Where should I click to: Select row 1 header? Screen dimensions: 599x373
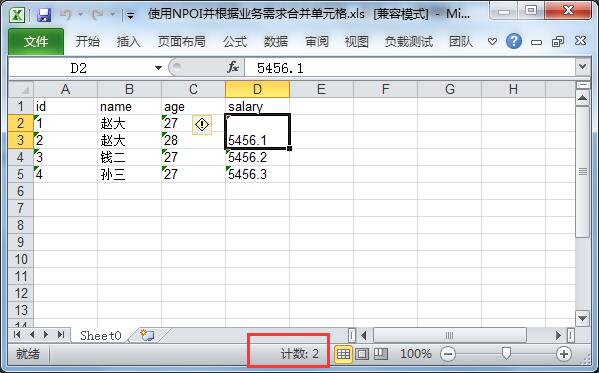pos(21,106)
